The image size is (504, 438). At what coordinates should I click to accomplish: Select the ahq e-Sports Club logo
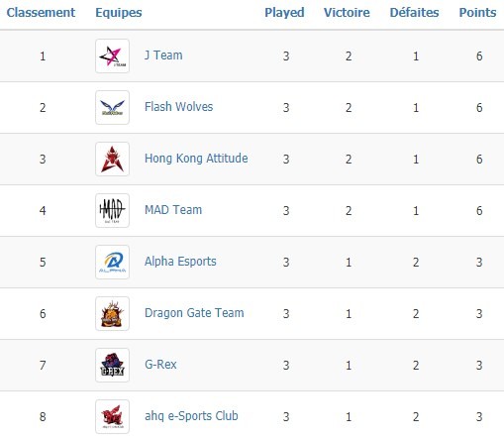point(112,416)
